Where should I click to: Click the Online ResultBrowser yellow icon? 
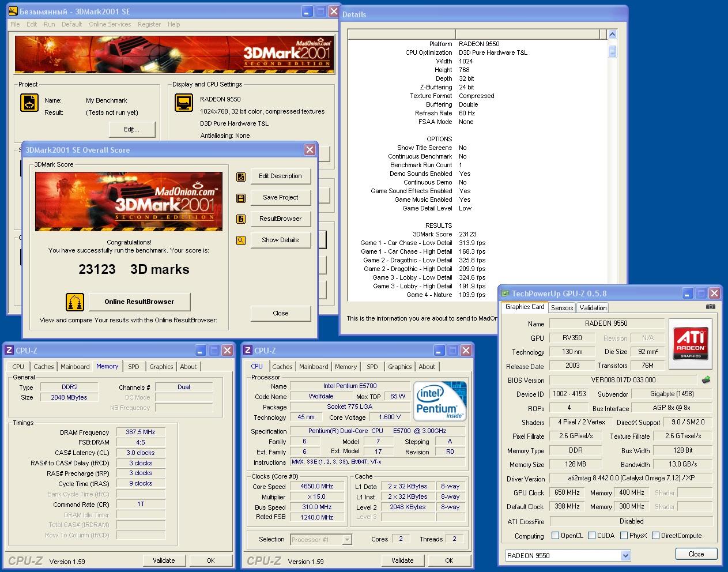(75, 302)
